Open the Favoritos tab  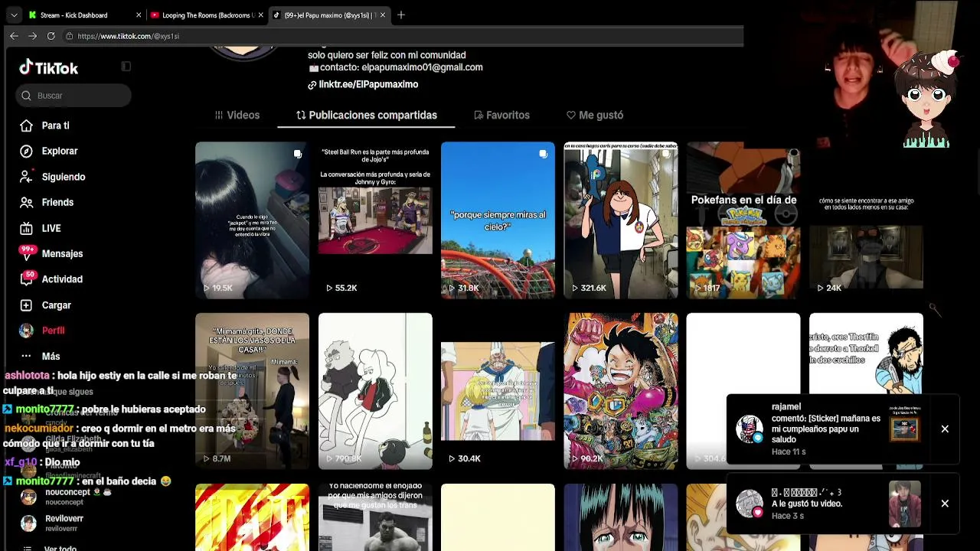click(x=502, y=115)
